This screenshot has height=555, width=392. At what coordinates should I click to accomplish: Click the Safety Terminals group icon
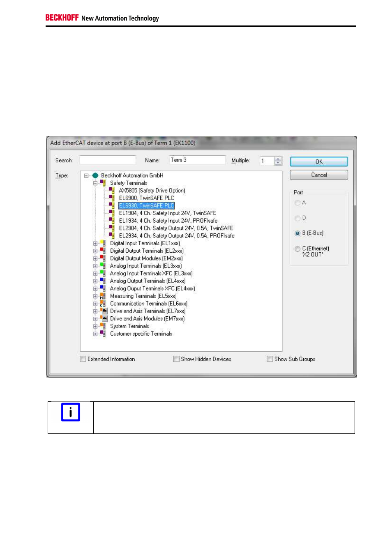[103, 183]
